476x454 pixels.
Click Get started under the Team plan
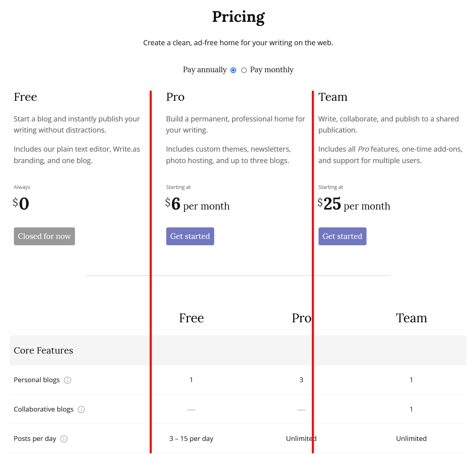342,236
